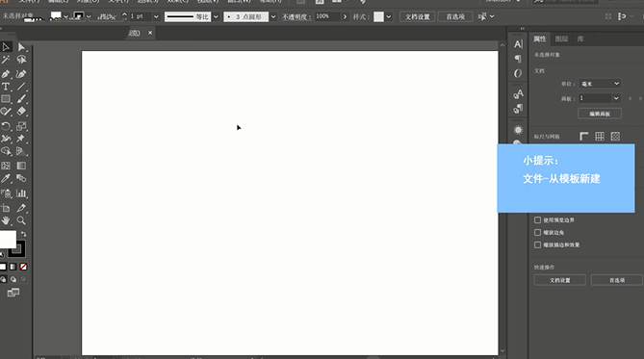644x359 pixels.
Task: Select the Curvature tool
Action: (21, 74)
